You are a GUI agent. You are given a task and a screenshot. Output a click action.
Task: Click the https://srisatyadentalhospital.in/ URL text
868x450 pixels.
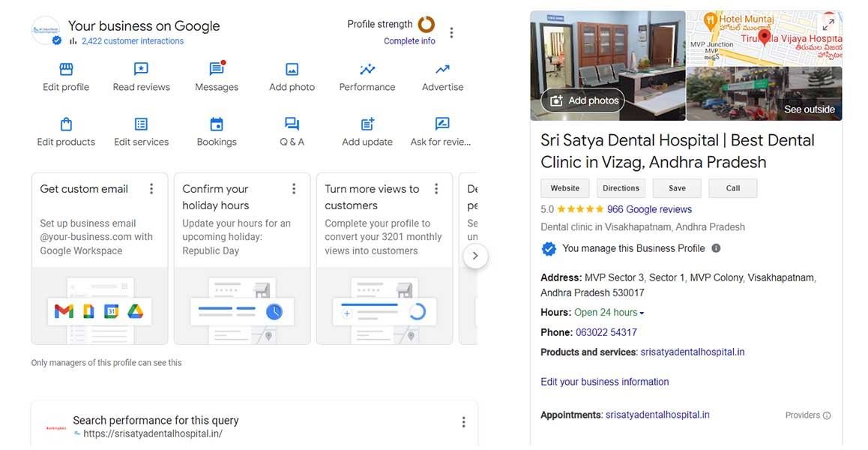click(x=153, y=434)
